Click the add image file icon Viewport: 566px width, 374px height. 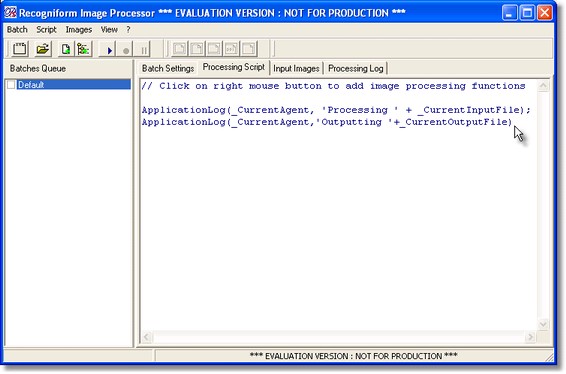click(65, 49)
